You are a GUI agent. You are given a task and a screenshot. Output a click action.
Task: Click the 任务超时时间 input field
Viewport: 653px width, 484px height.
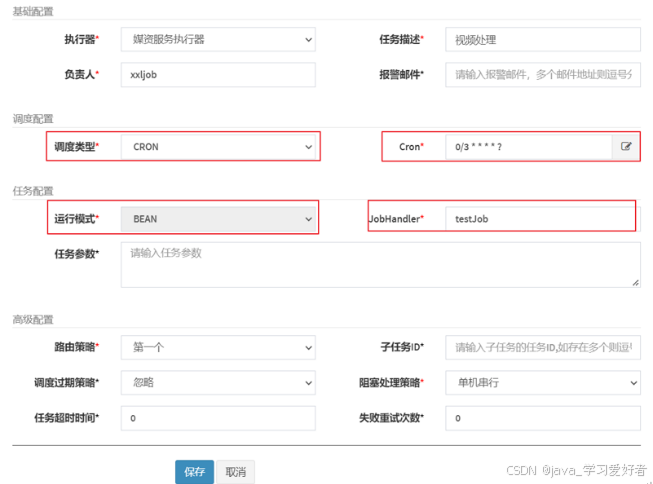(218, 418)
